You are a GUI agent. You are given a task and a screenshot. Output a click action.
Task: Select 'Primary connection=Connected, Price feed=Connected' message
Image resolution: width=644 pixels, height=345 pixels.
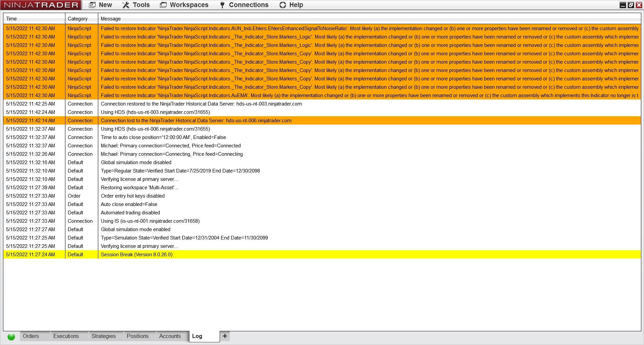click(171, 146)
